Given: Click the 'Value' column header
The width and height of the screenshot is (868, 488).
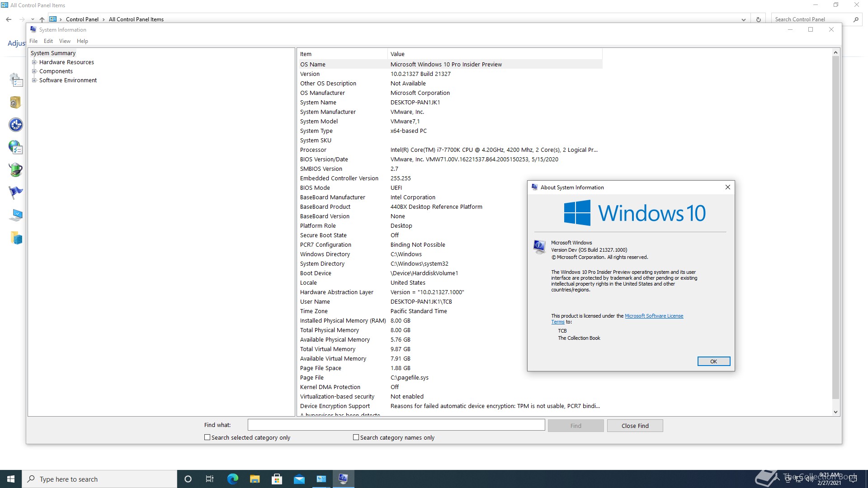Looking at the screenshot, I should (x=495, y=54).
